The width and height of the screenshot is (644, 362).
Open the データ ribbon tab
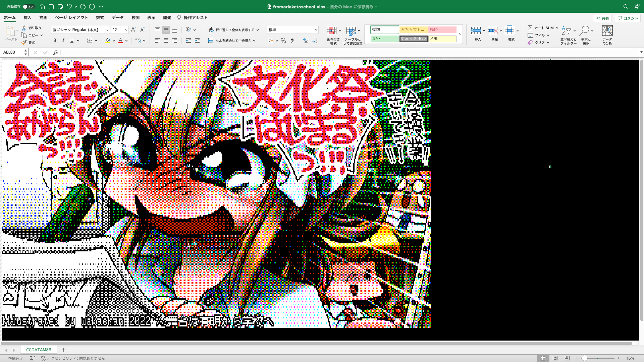118,18
